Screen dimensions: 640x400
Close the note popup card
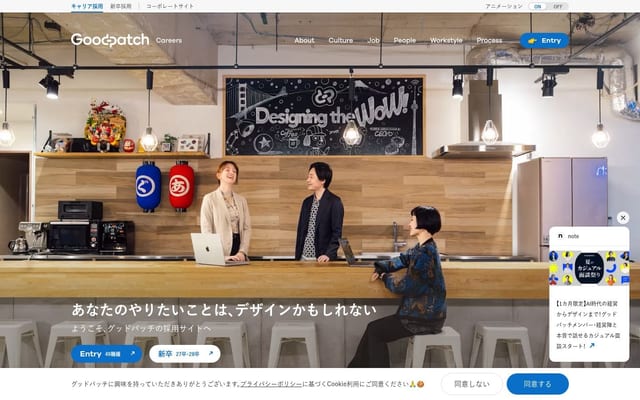(623, 218)
